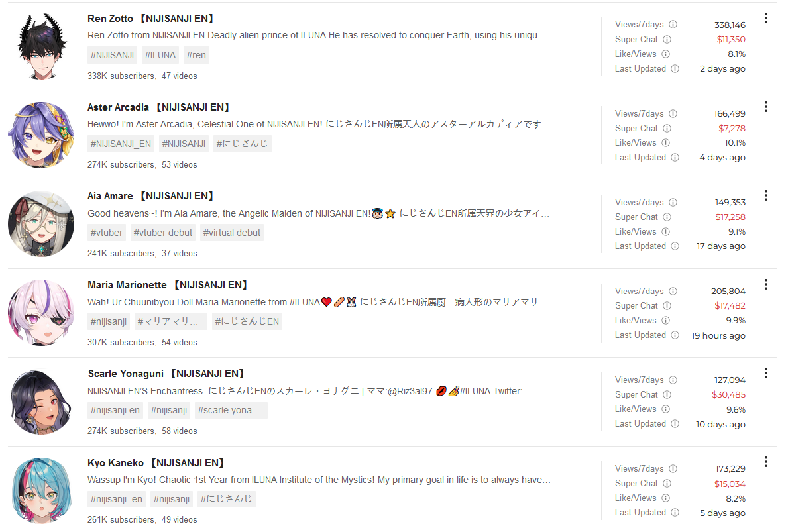Click the #nijisanji en tag under Scarle Yonaguni
This screenshot has width=786, height=532.
click(115, 410)
